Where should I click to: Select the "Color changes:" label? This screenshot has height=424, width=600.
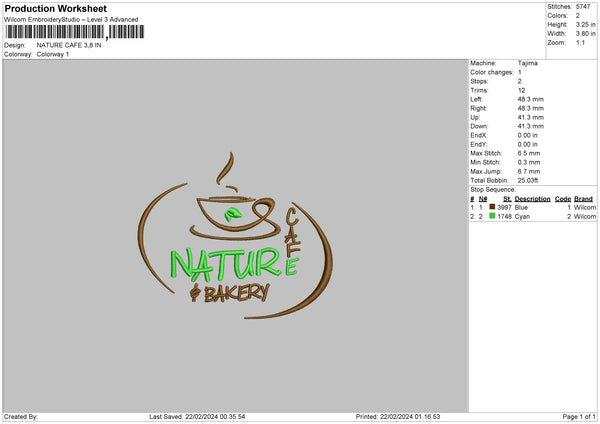pos(492,72)
